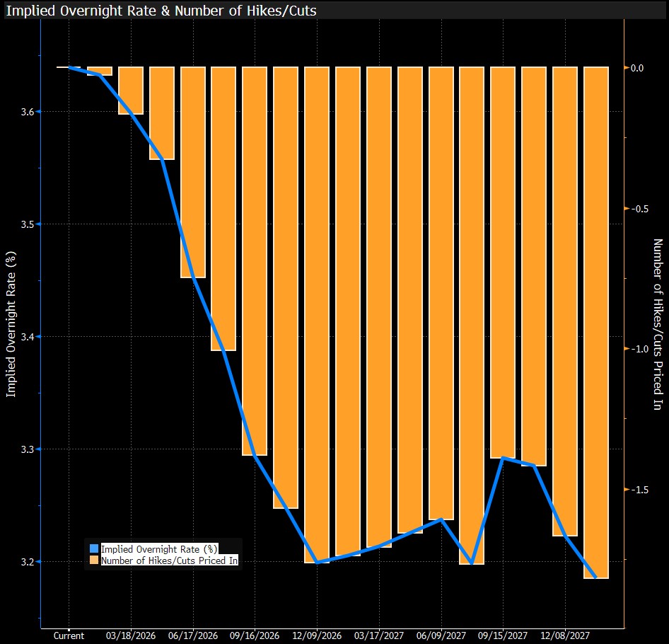Select the 'Implied Overnight Rate (%)' legend label
Screen dimensions: 669x644
click(x=159, y=548)
